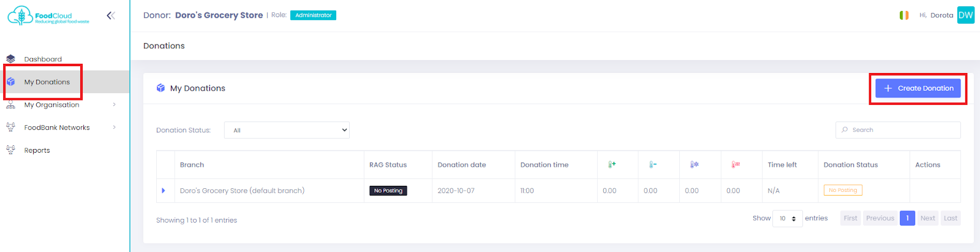Change the entries per page selector
Viewport: 980px width, 252px height.
tap(788, 218)
